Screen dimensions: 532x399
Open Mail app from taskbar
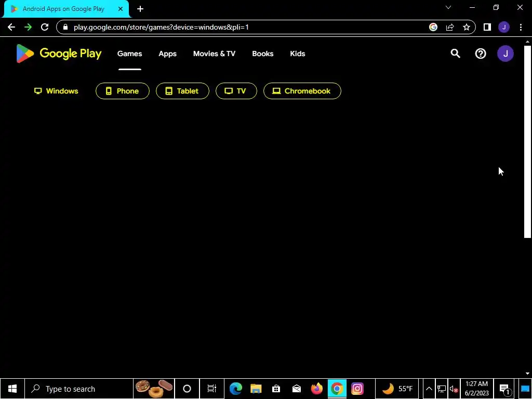(297, 389)
